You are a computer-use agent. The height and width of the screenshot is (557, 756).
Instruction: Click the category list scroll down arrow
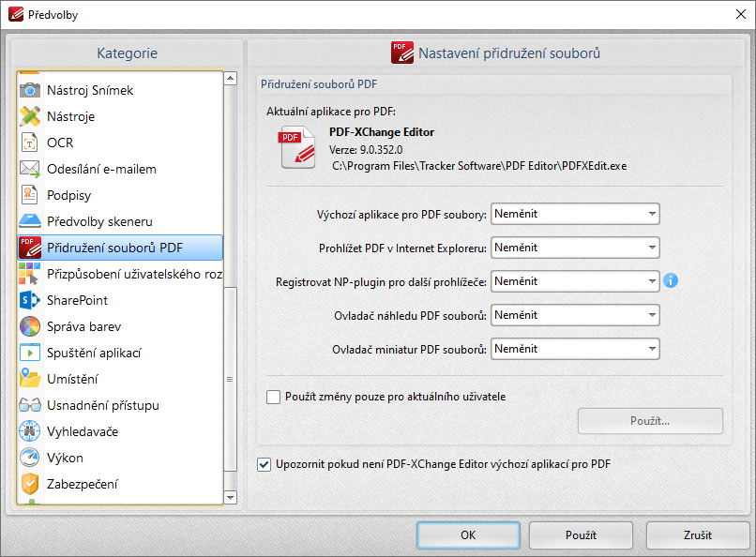pos(231,497)
